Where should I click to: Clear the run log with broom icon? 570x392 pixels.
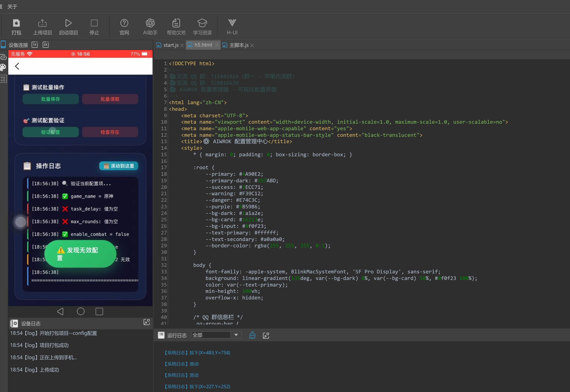252,335
